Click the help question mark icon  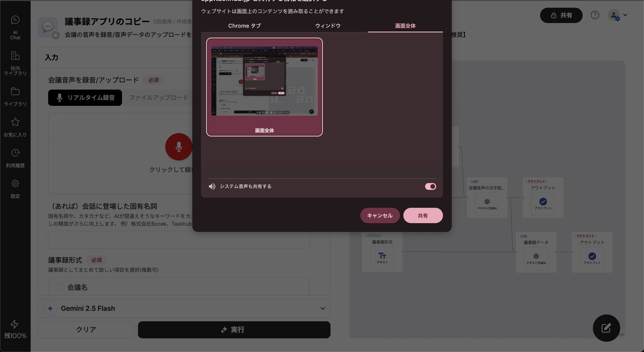tap(595, 15)
